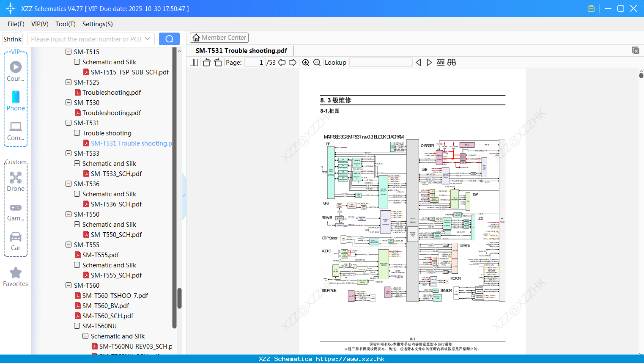This screenshot has height=363, width=644.
Task: Zoom out of the PDF
Action: pos(317,63)
